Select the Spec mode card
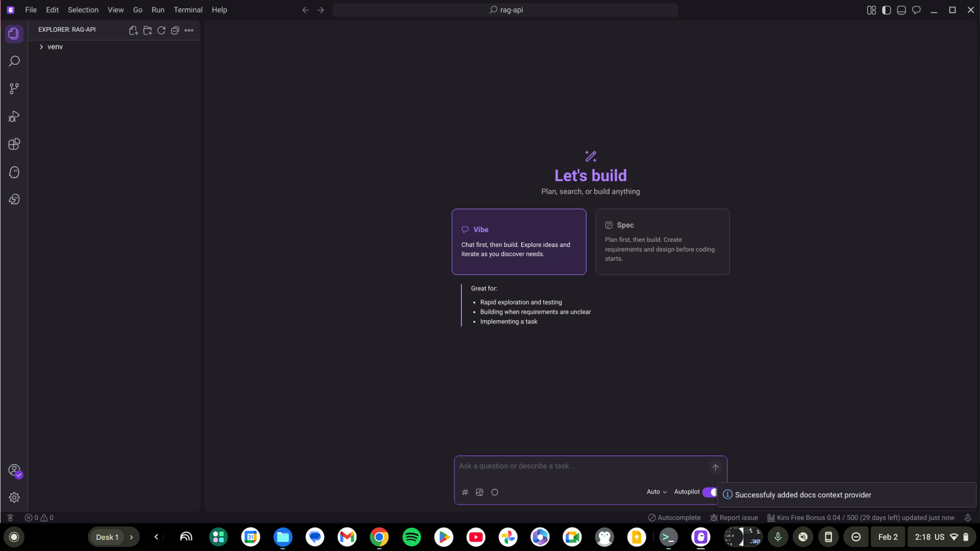 tap(662, 241)
